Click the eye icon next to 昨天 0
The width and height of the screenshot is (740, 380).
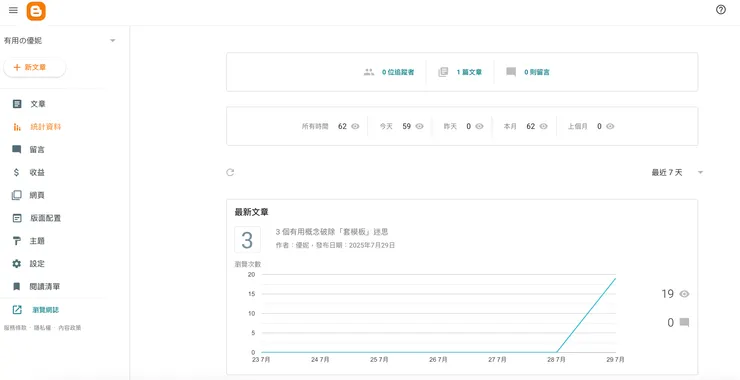click(x=479, y=127)
